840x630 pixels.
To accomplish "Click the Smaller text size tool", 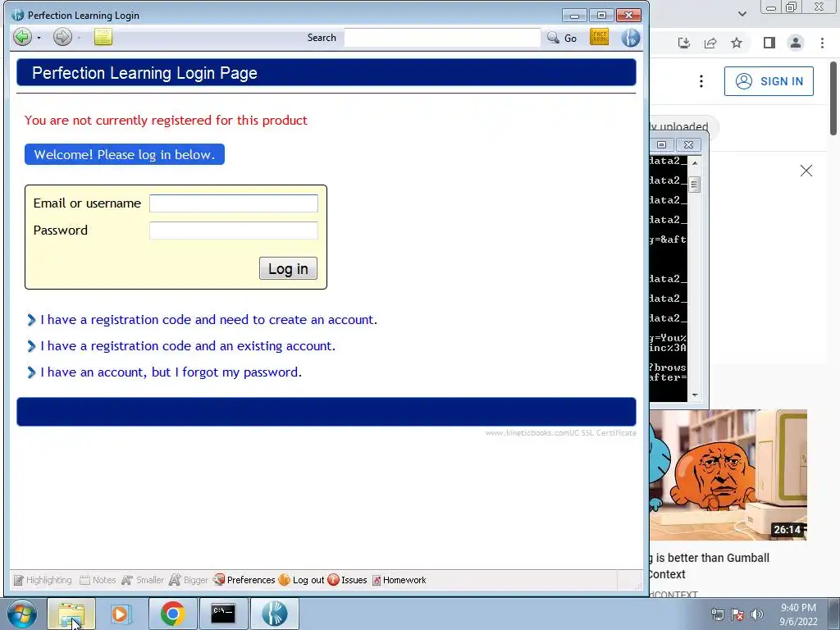I will (x=143, y=580).
